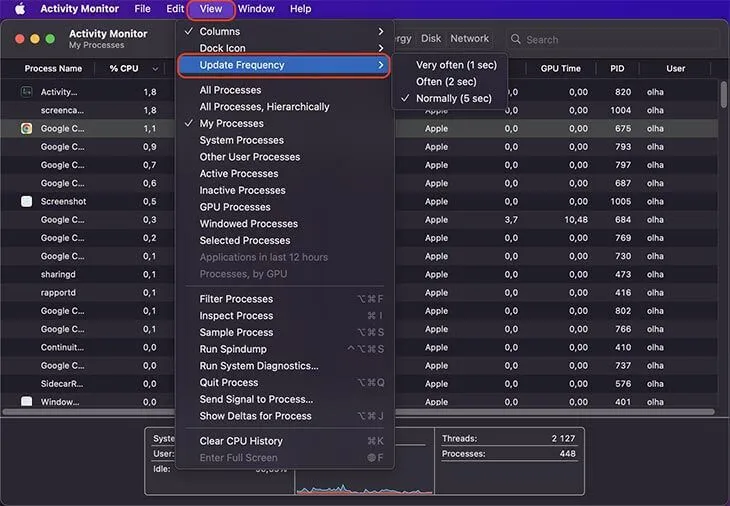Click the Threads count 2 127

[563, 439]
